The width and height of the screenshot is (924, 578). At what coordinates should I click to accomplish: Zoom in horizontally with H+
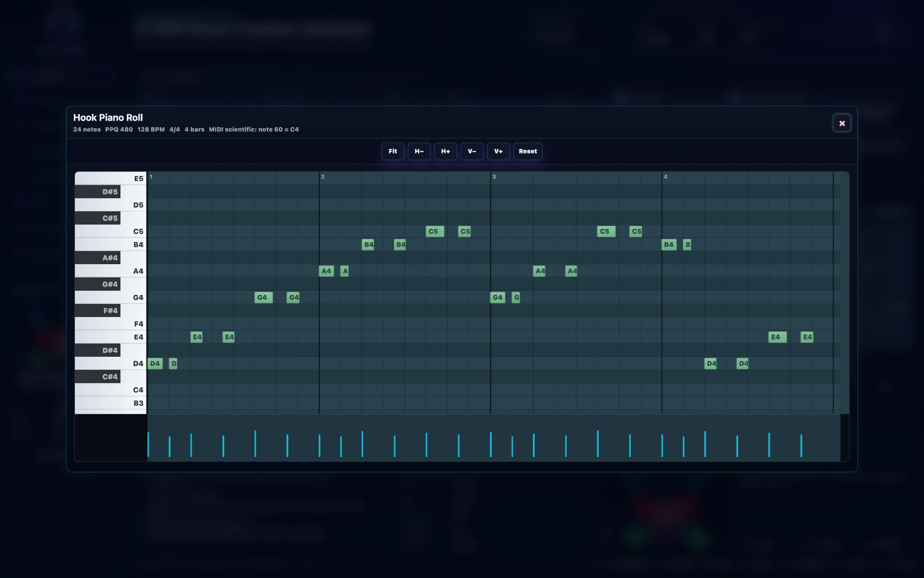pos(445,151)
